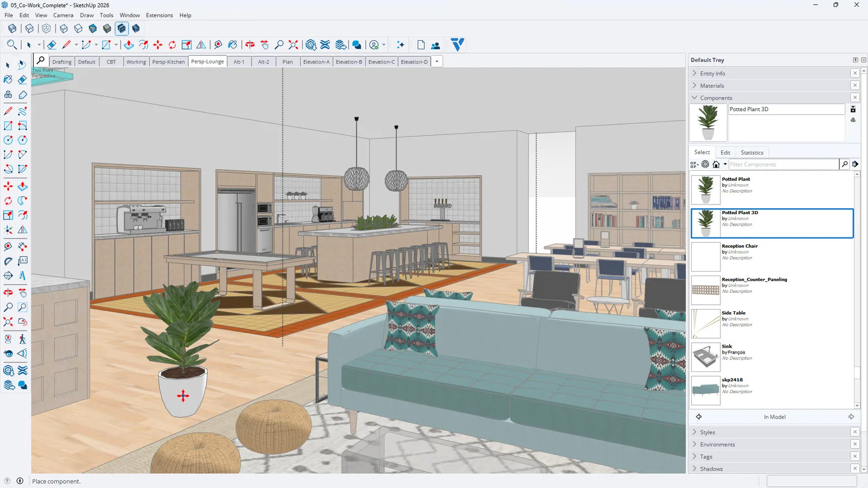Select the Eraser tool in top toolbar
Image resolution: width=868 pixels, height=488 pixels.
52,45
